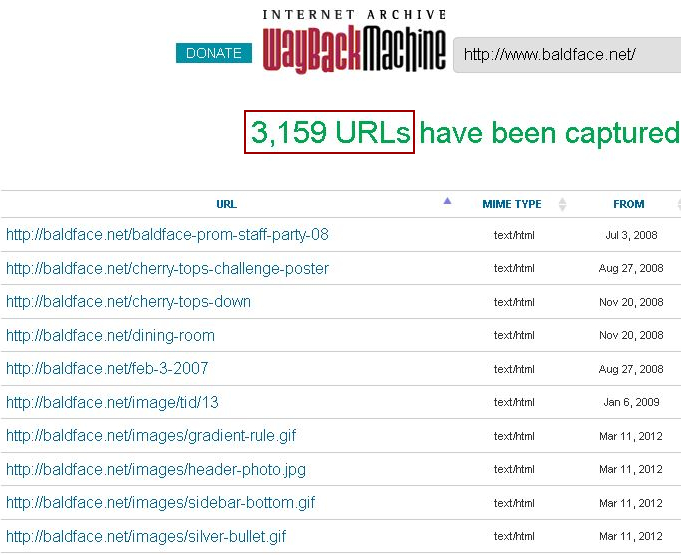Click the URL column ascending sort arrow

[x=447, y=201]
